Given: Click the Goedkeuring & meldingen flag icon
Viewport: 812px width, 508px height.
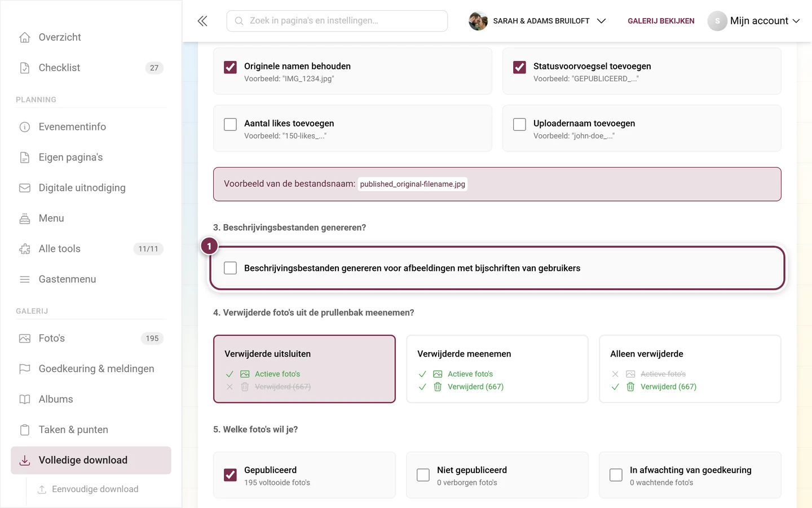Looking at the screenshot, I should click(x=25, y=369).
